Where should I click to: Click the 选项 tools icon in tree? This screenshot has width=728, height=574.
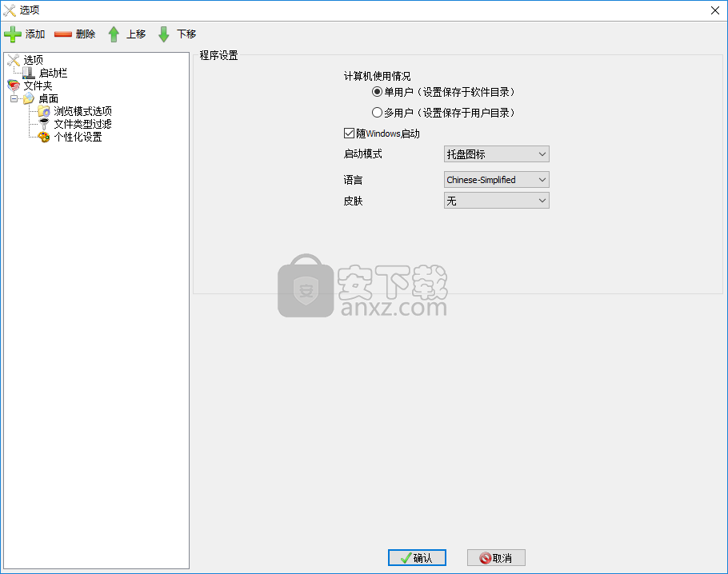[x=14, y=60]
